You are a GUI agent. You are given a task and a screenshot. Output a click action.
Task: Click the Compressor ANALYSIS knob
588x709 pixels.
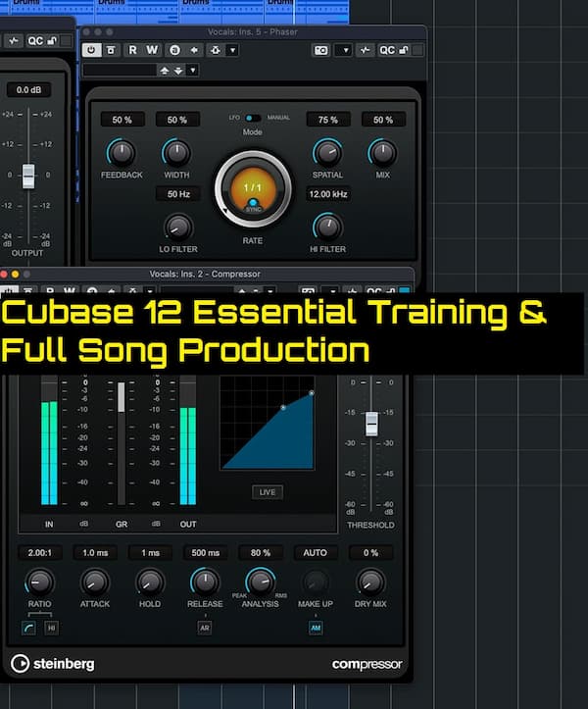261,582
